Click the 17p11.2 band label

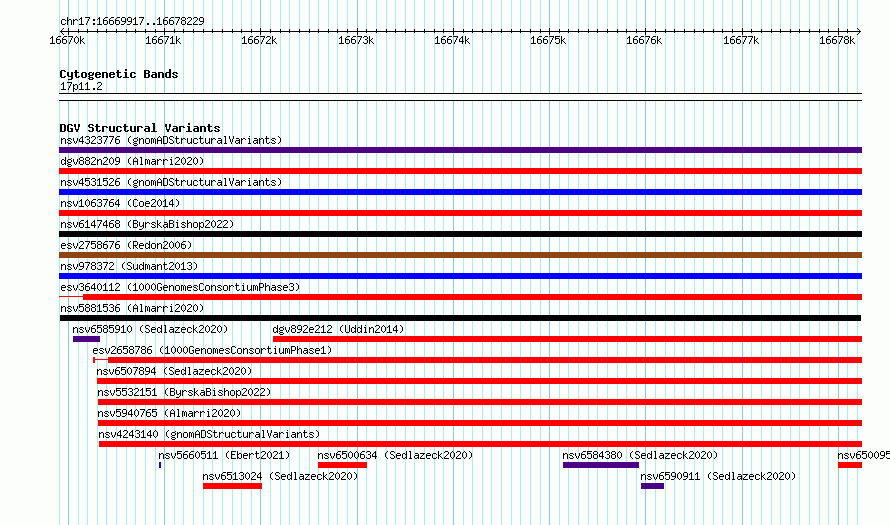tap(81, 86)
